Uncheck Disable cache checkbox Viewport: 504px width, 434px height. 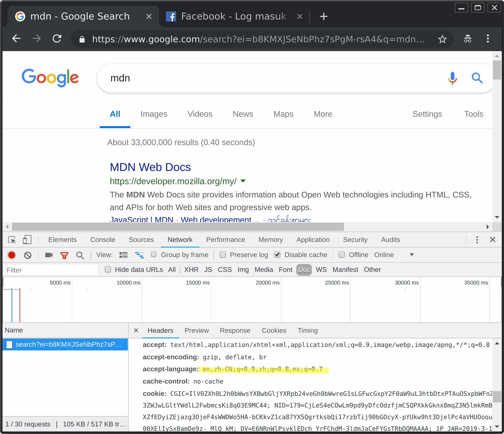(x=277, y=255)
